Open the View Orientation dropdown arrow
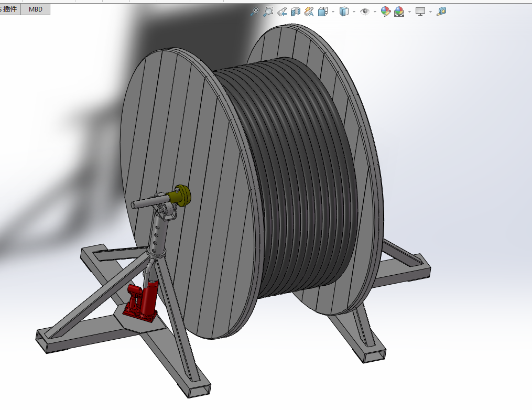Screen dimensions: 532x410 333,12
